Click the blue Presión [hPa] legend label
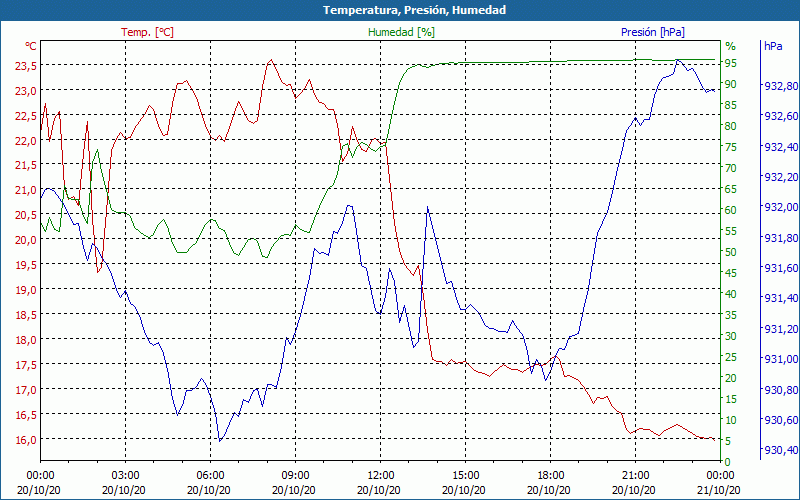 coord(653,32)
